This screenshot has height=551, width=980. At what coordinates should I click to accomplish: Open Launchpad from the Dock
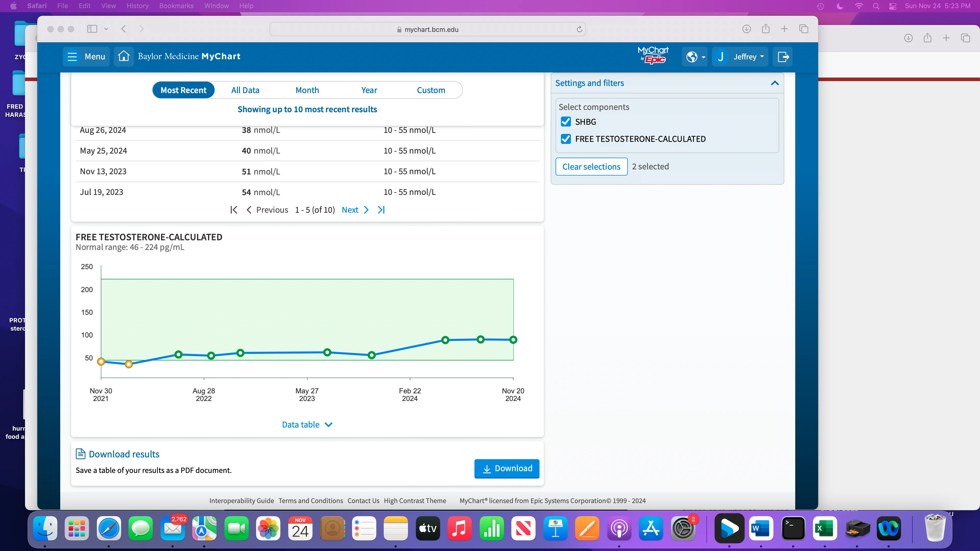click(x=77, y=528)
